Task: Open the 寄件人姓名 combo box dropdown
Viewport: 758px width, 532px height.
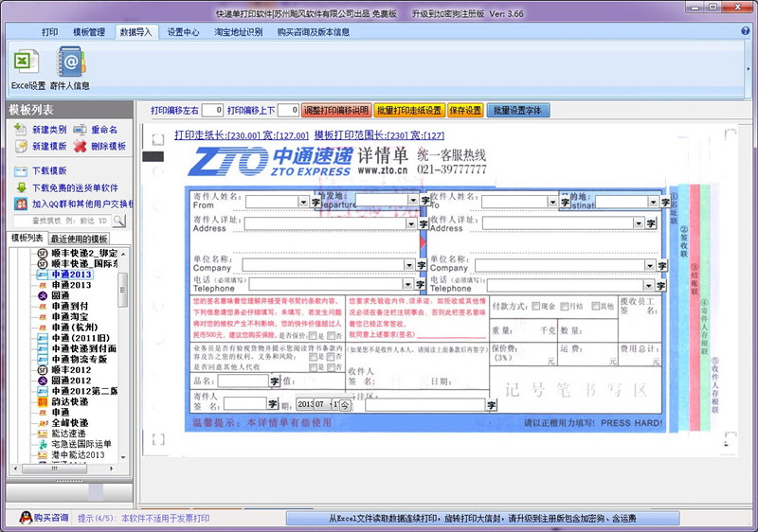Action: click(x=303, y=202)
